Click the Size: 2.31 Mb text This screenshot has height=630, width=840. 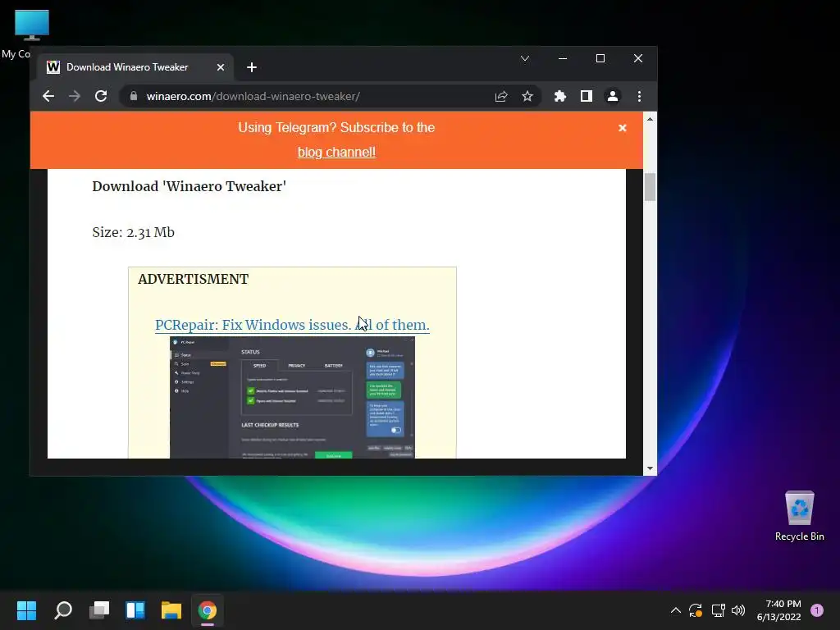(x=134, y=232)
